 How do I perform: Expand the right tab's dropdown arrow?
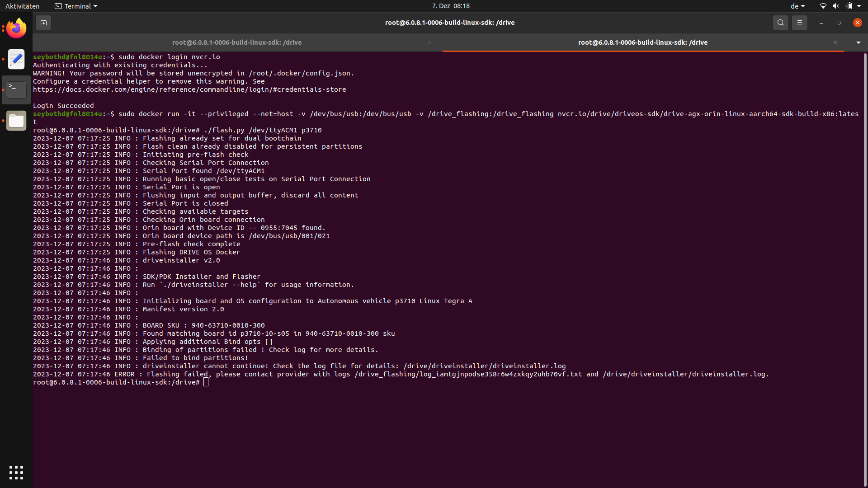858,42
